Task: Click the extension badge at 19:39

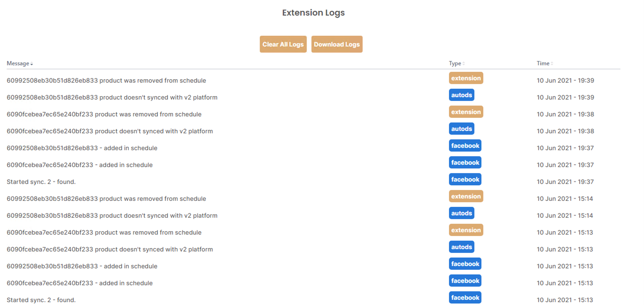Action: pos(466,78)
